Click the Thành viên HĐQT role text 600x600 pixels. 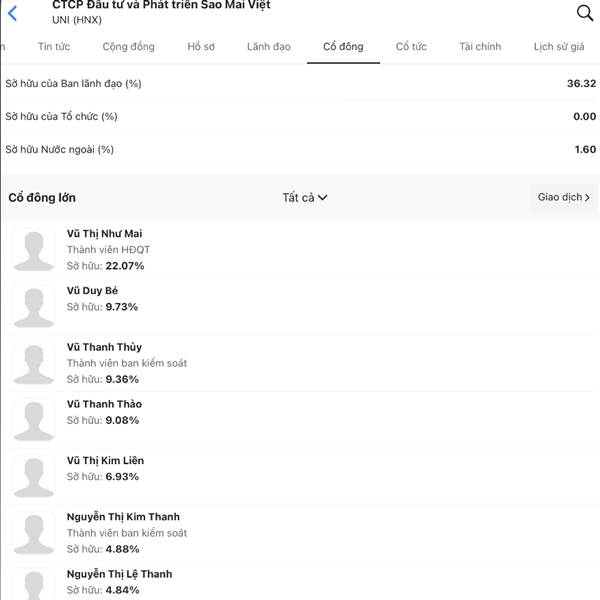tap(108, 249)
